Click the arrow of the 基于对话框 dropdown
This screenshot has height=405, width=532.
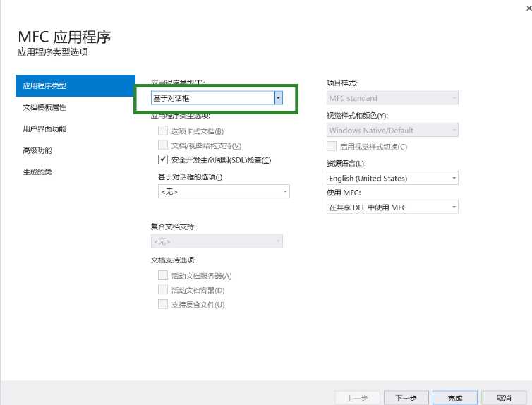(279, 98)
